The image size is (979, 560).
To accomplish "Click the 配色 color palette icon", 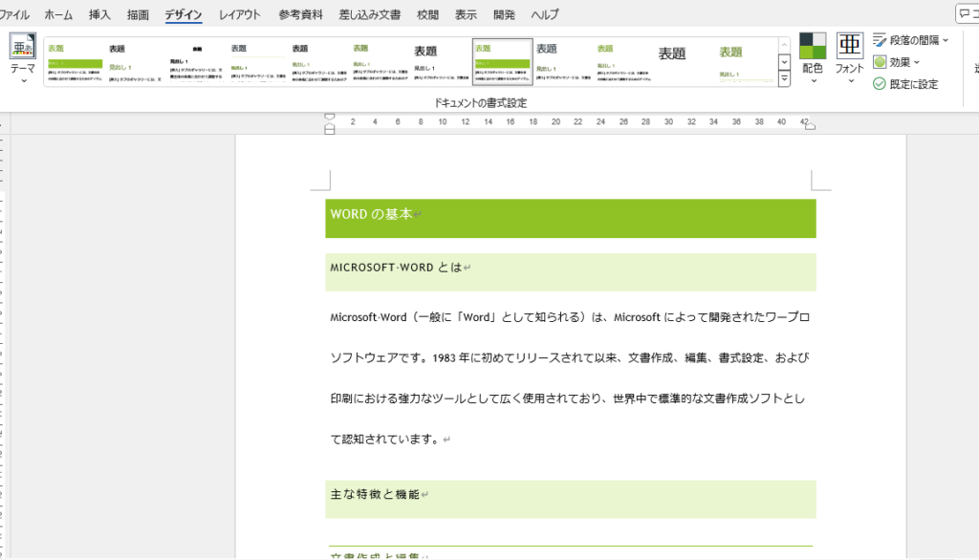I will tap(813, 46).
